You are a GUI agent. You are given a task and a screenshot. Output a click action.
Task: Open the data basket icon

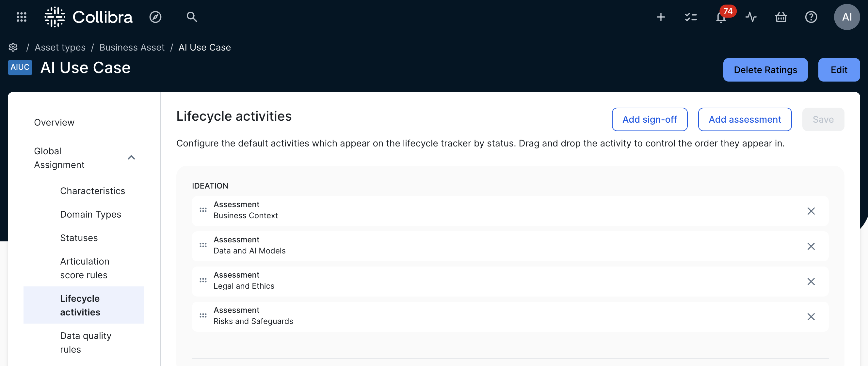click(x=781, y=17)
